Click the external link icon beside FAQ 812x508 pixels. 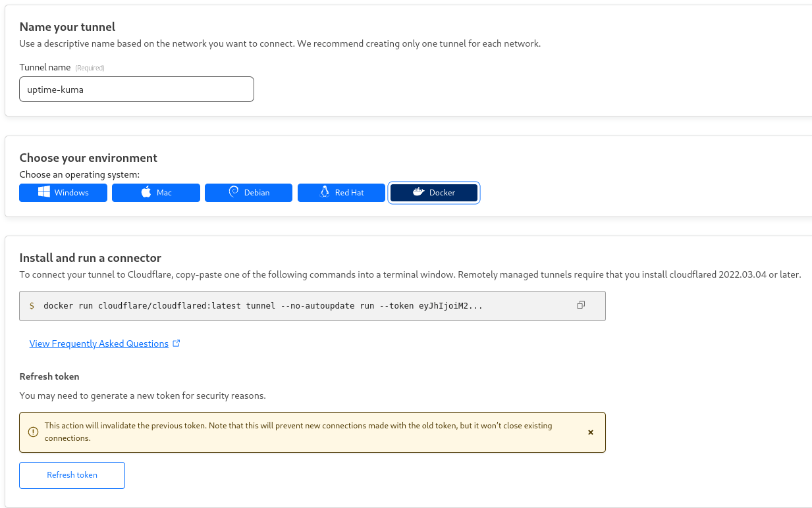[x=176, y=343]
